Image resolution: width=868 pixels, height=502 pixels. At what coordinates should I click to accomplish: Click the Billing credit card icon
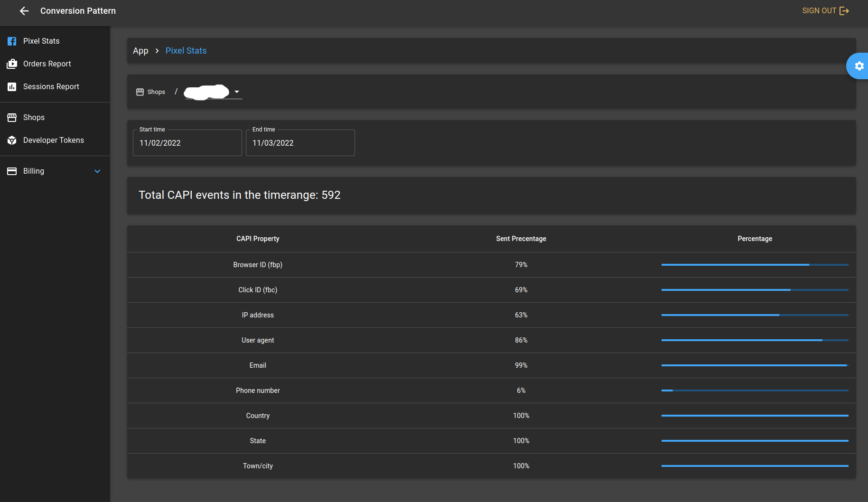tap(12, 171)
